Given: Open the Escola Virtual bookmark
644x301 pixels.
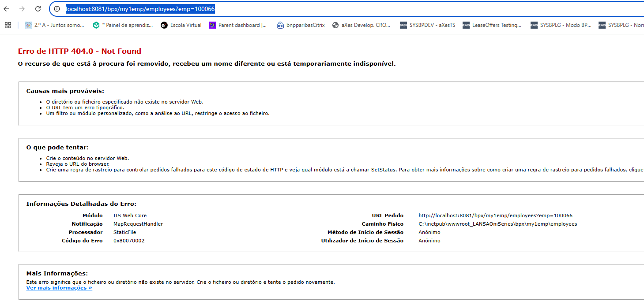Looking at the screenshot, I should click(181, 25).
